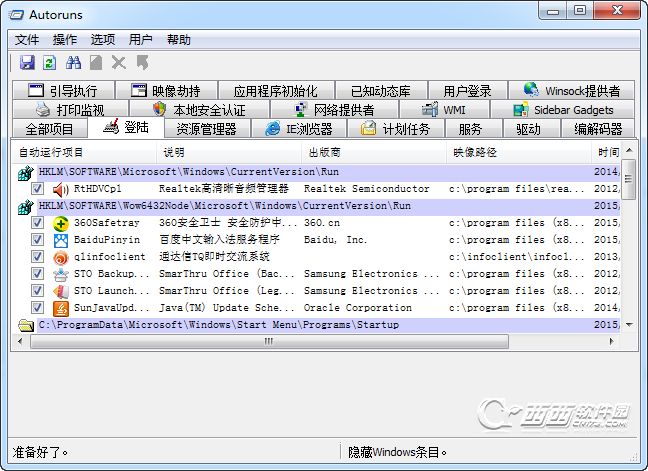Click the qlinfoclient red swirl icon
Image resolution: width=648 pixels, height=471 pixels.
61,257
